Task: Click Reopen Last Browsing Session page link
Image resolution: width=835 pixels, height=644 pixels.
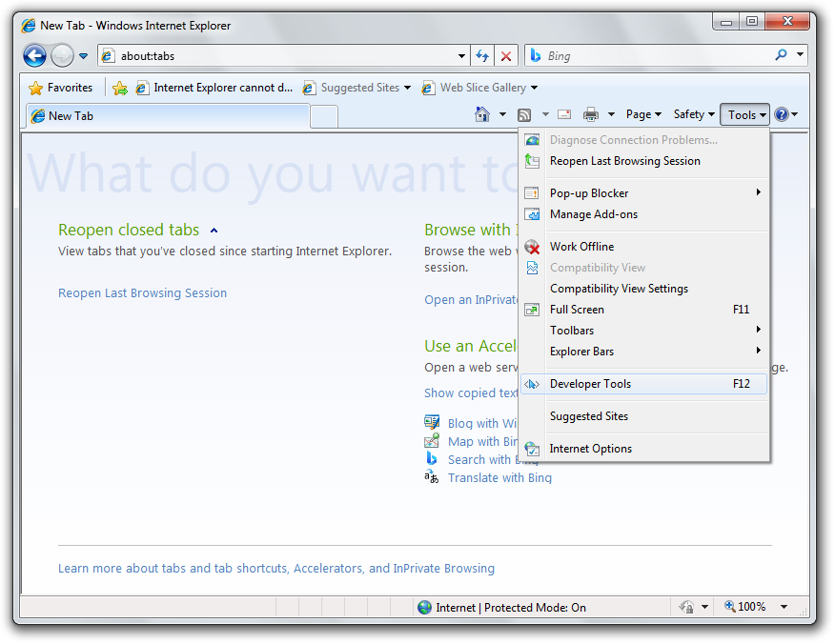Action: 142,293
